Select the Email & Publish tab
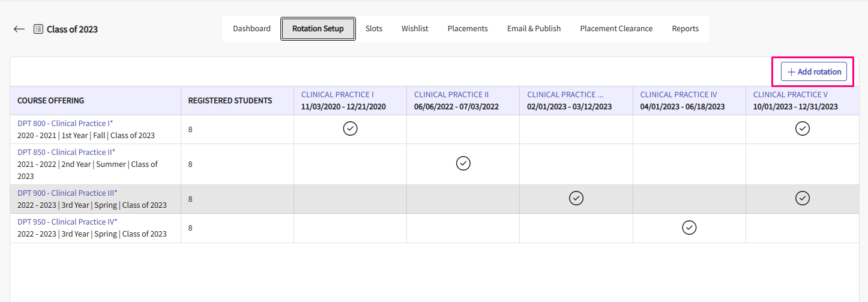 click(x=534, y=29)
